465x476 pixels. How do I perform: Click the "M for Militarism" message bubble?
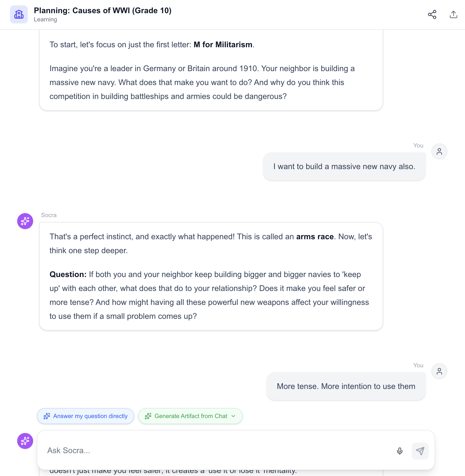click(211, 70)
